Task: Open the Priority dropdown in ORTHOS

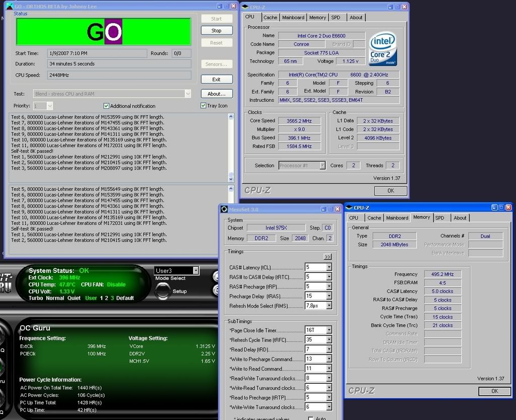Action: 50,106
